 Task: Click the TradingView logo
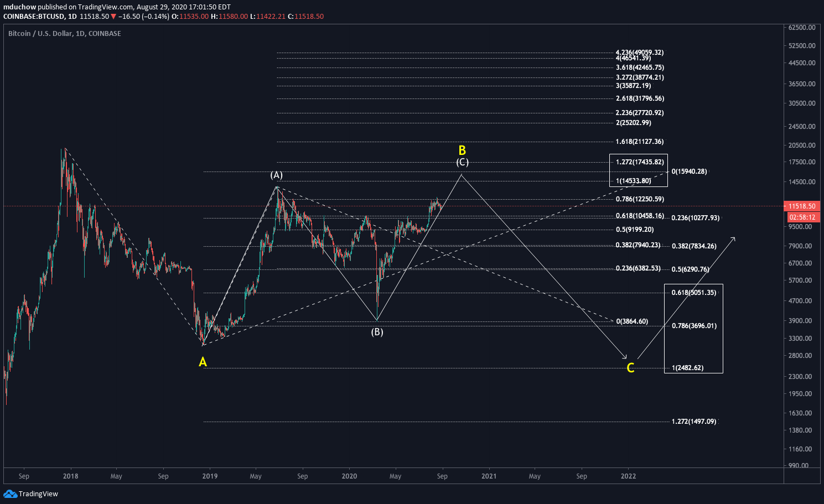(x=31, y=493)
